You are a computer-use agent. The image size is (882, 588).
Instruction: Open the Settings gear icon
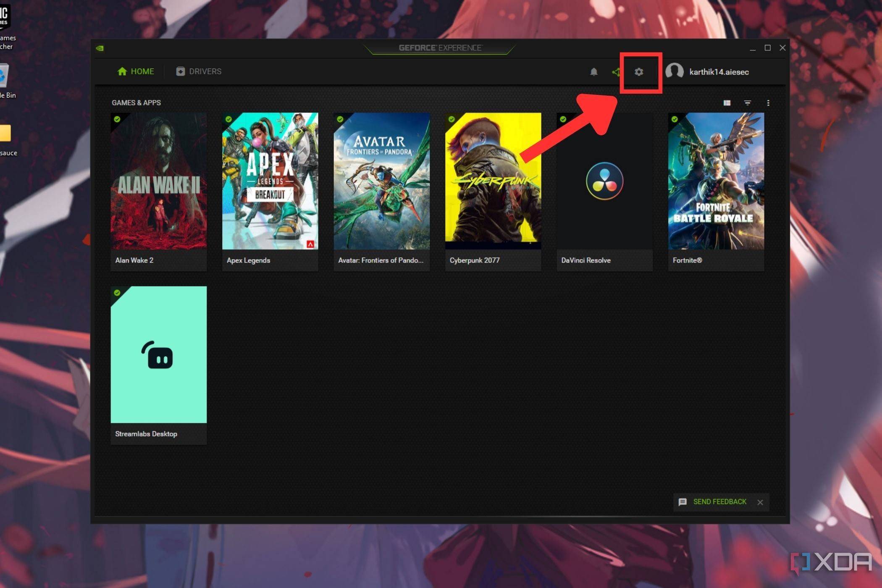click(639, 72)
